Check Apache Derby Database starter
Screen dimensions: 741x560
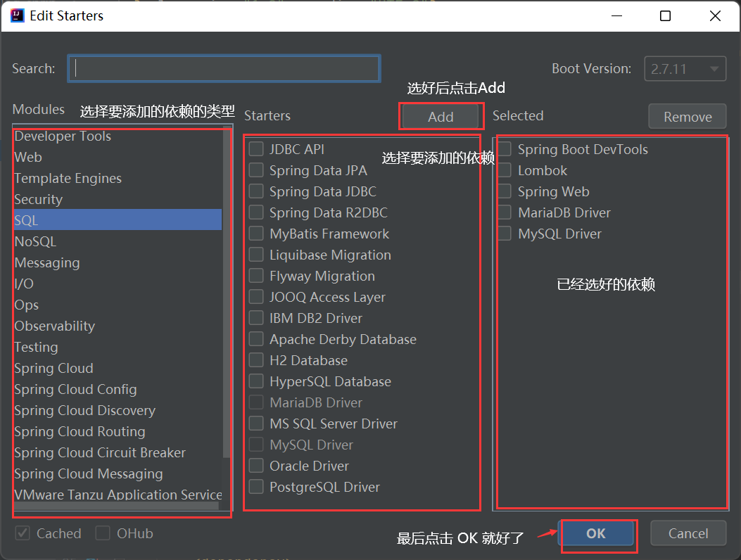pyautogui.click(x=256, y=339)
